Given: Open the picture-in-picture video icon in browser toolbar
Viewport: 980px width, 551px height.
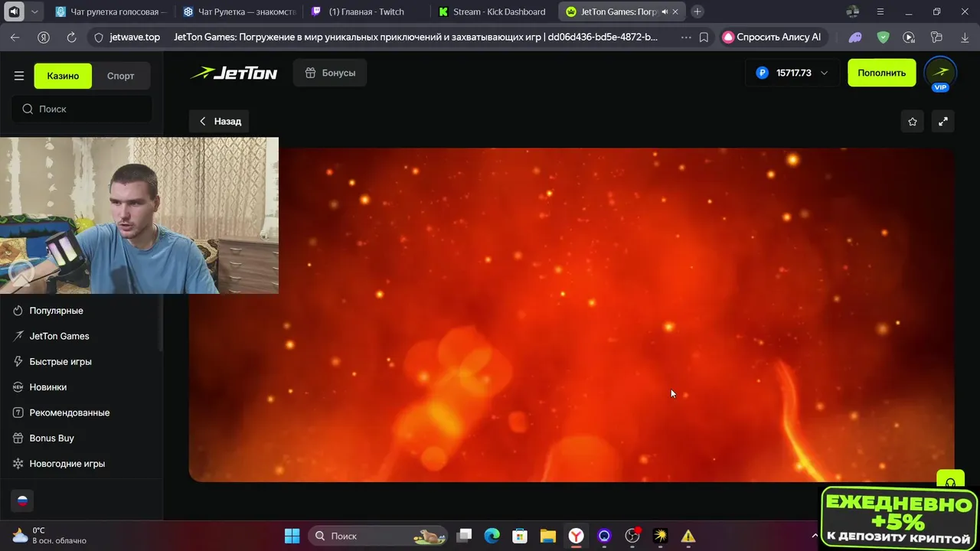Looking at the screenshot, I should point(909,37).
